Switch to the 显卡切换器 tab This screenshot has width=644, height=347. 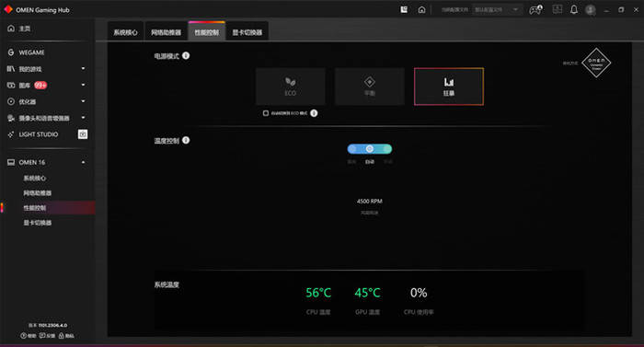(x=247, y=32)
